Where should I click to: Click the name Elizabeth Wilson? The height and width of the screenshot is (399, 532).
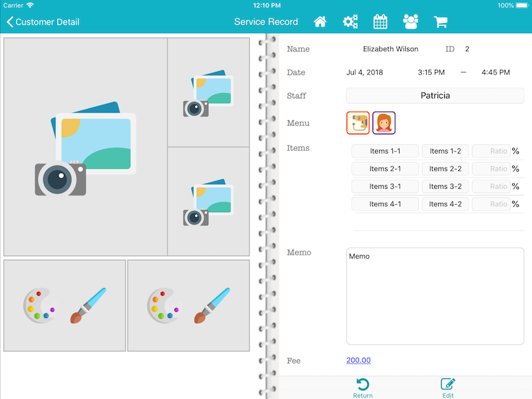point(390,49)
